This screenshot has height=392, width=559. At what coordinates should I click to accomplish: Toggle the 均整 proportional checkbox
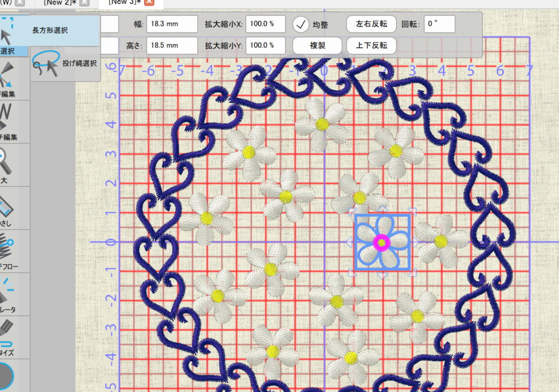[x=301, y=24]
